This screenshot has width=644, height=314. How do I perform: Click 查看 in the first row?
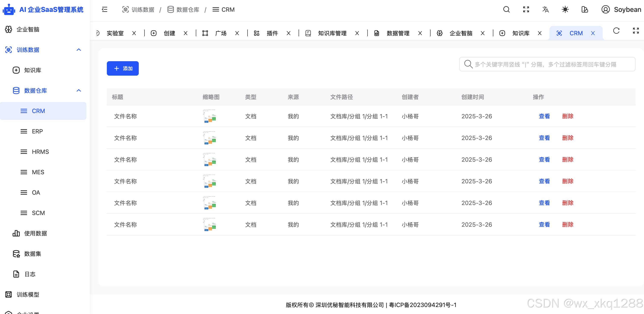click(x=544, y=116)
